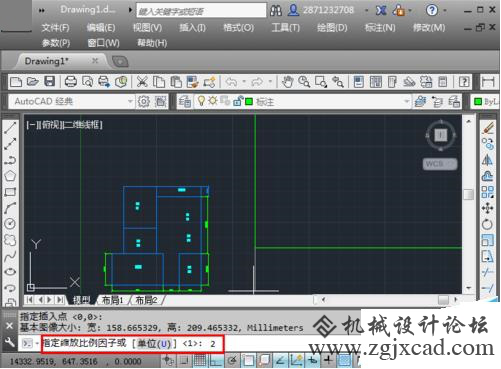Click the Copy modify tool
Screen dimensions: 501x369
pos(488,144)
